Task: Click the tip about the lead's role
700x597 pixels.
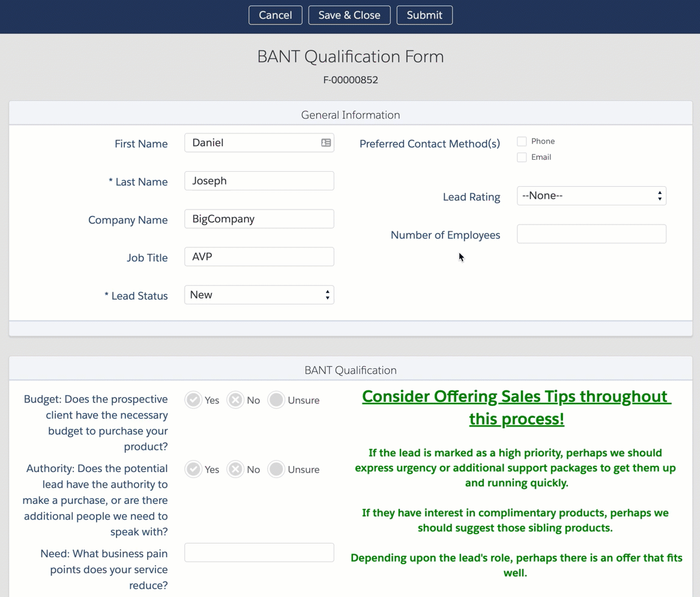Action: click(x=516, y=565)
